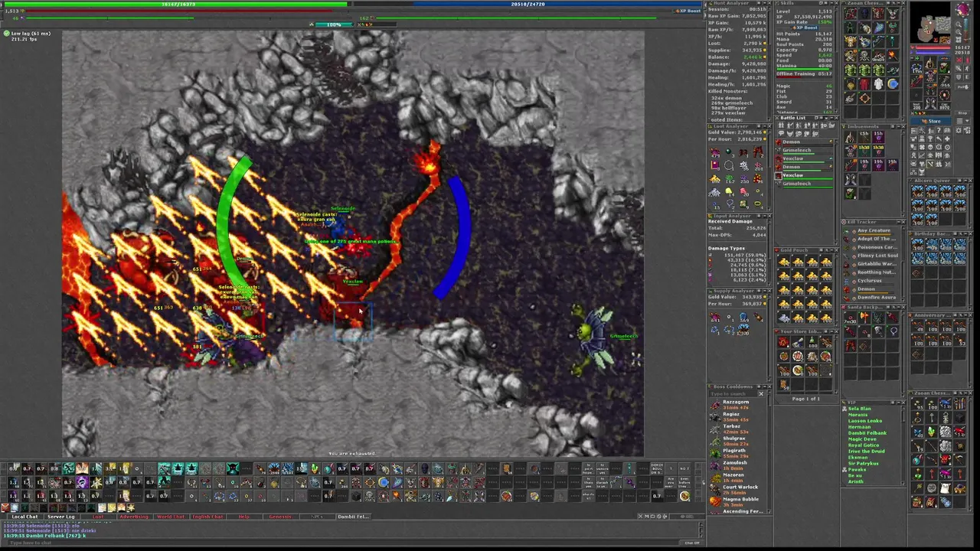
Task: Select red robe in Zaoan Chess container
Action: (x=864, y=83)
